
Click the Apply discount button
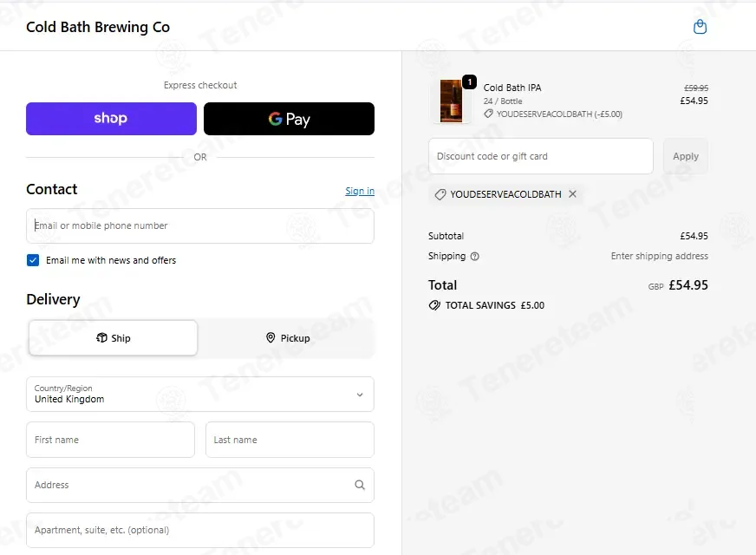(x=686, y=156)
